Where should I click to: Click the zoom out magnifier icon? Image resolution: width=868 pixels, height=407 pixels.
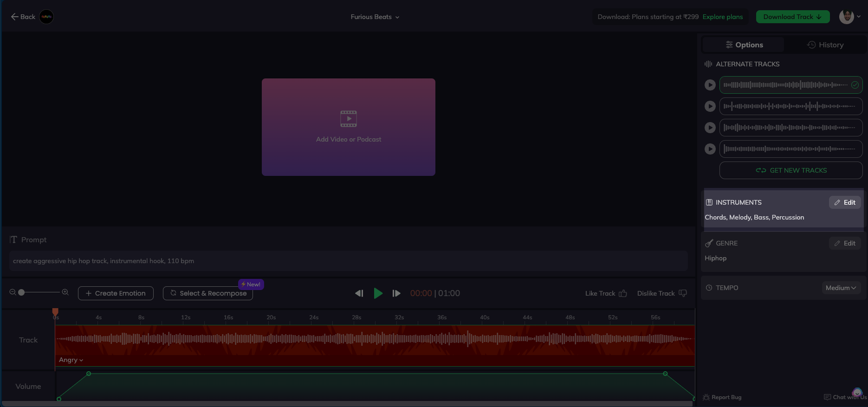click(13, 292)
